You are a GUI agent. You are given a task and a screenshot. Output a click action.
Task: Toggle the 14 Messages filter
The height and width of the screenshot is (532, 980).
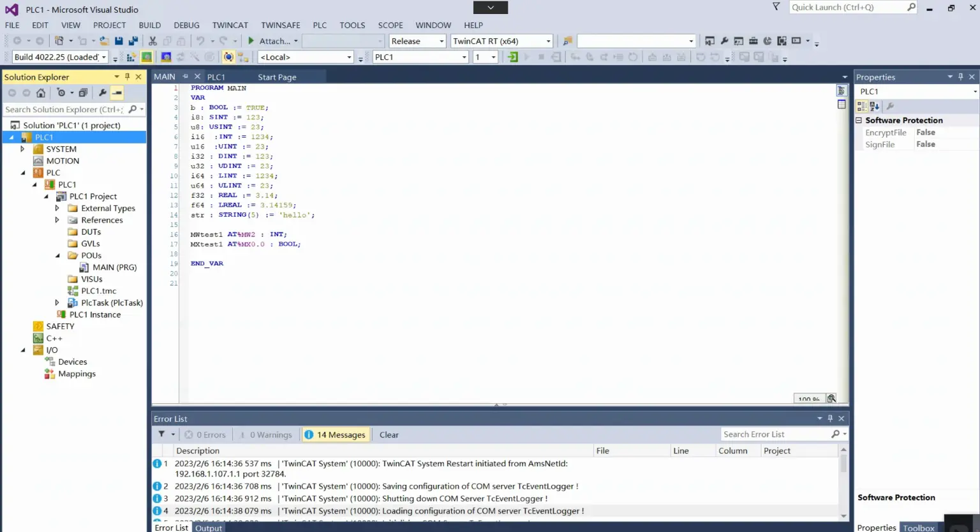336,435
